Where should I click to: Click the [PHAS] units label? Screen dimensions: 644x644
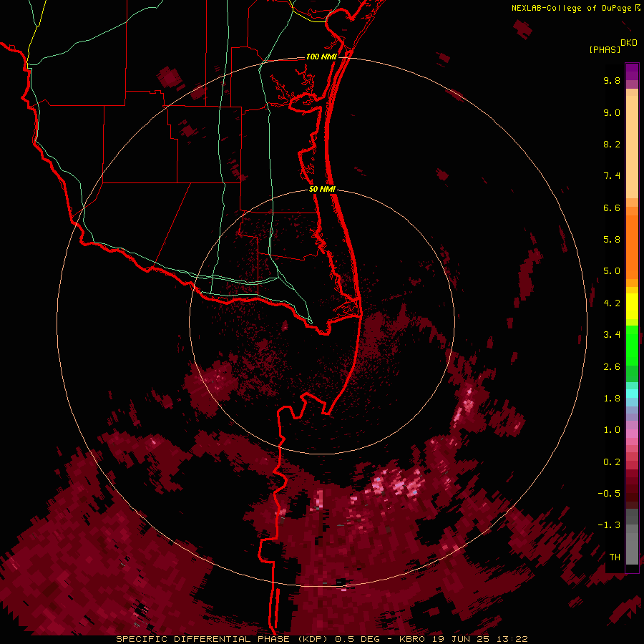605,49
